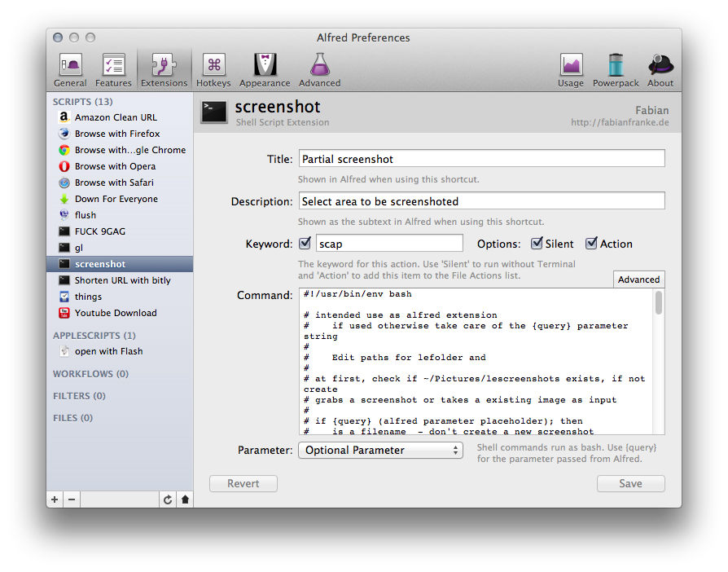Uncheck the Action option
The height and width of the screenshot is (572, 728).
click(591, 243)
